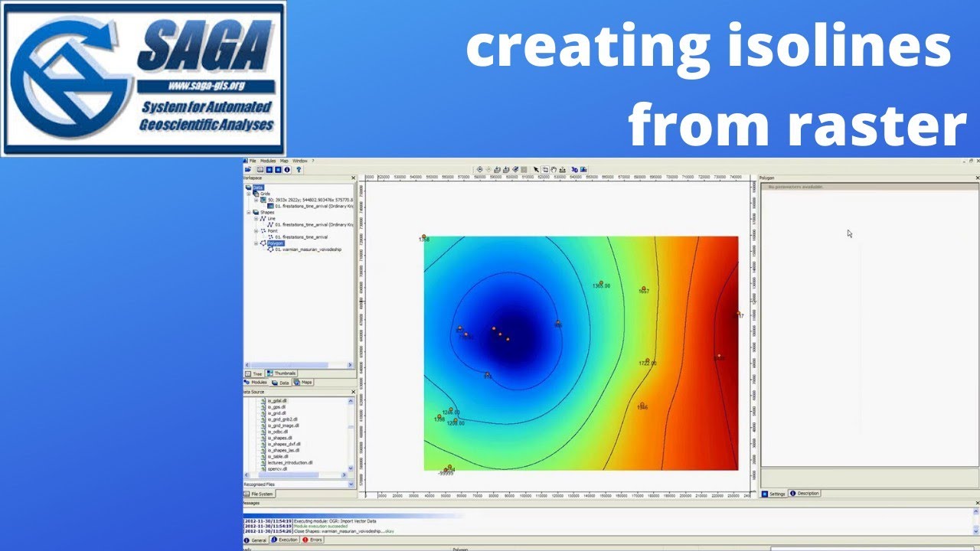The height and width of the screenshot is (551, 980).
Task: Select the Polygon category in tree
Action: click(x=276, y=243)
